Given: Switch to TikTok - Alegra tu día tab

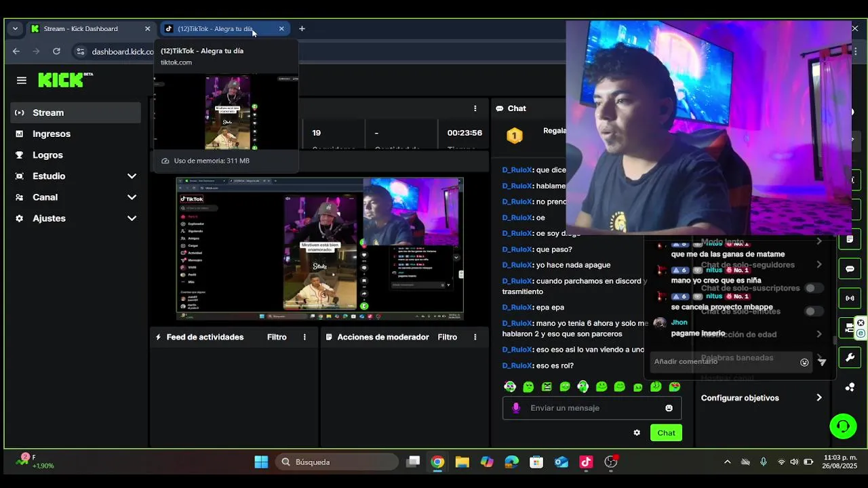Looking at the screenshot, I should pyautogui.click(x=224, y=28).
